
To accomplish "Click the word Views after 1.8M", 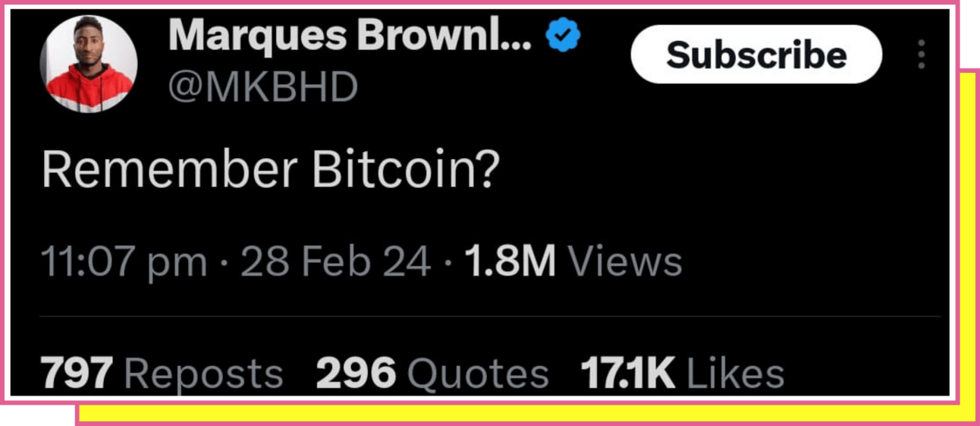I will click(626, 262).
